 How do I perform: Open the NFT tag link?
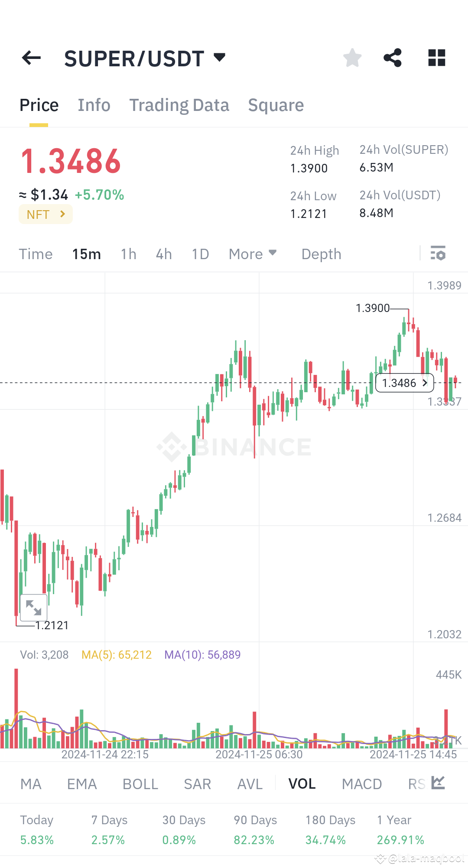45,214
